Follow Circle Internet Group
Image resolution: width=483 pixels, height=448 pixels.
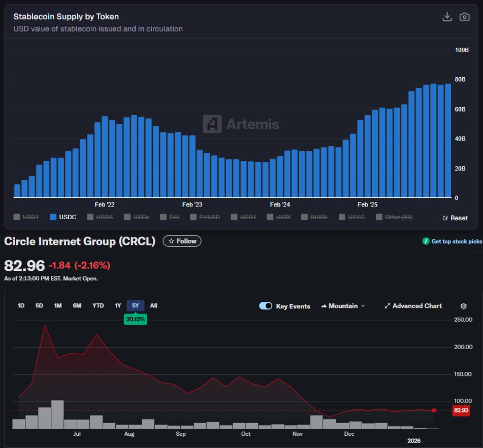click(x=181, y=241)
